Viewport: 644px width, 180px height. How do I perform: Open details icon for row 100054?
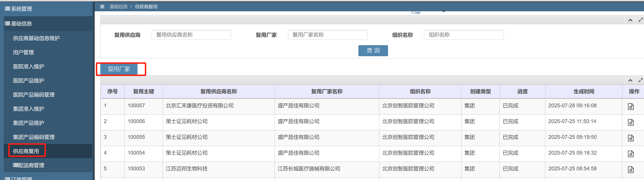tap(631, 154)
